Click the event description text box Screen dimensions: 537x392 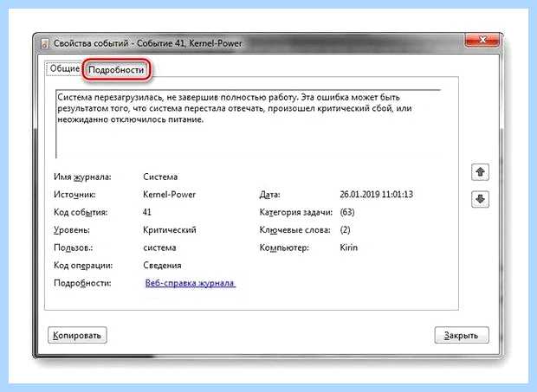249,124
